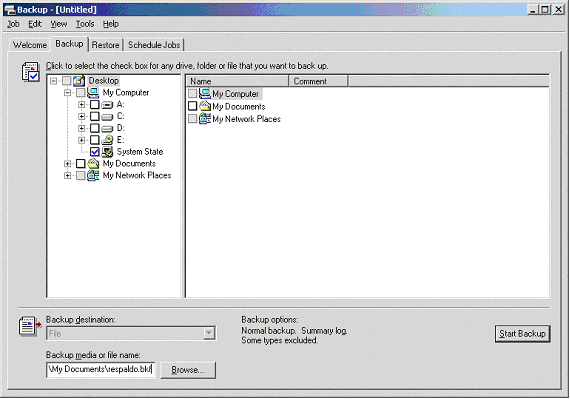This screenshot has height=399, width=570.
Task: Select the C: label in the tree
Action: pyautogui.click(x=120, y=116)
